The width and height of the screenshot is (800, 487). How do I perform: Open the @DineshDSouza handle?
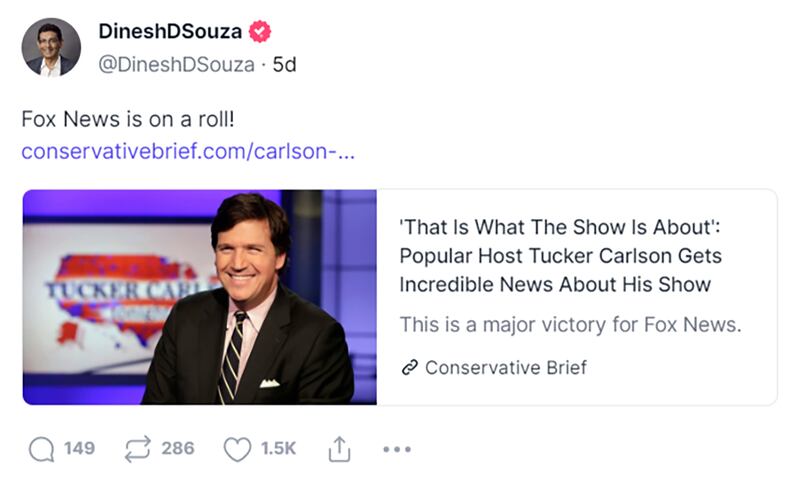coord(175,64)
